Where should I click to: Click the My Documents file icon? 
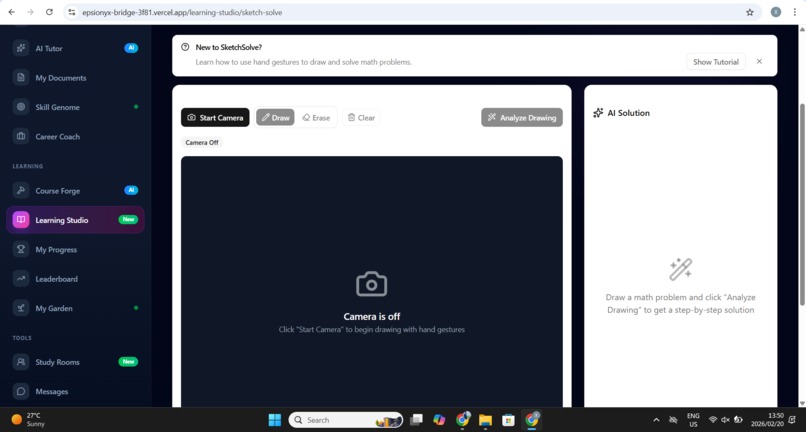pos(21,78)
